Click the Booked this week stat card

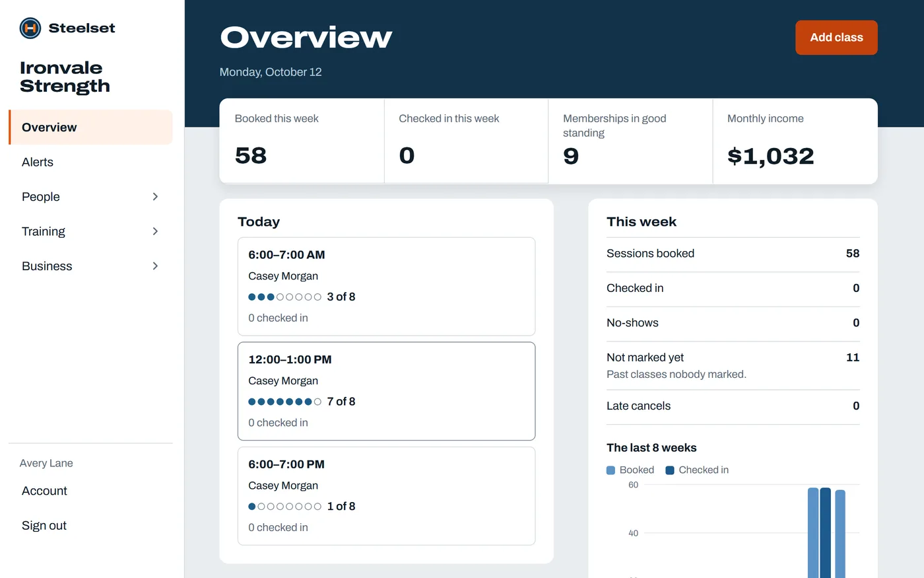[x=302, y=141]
